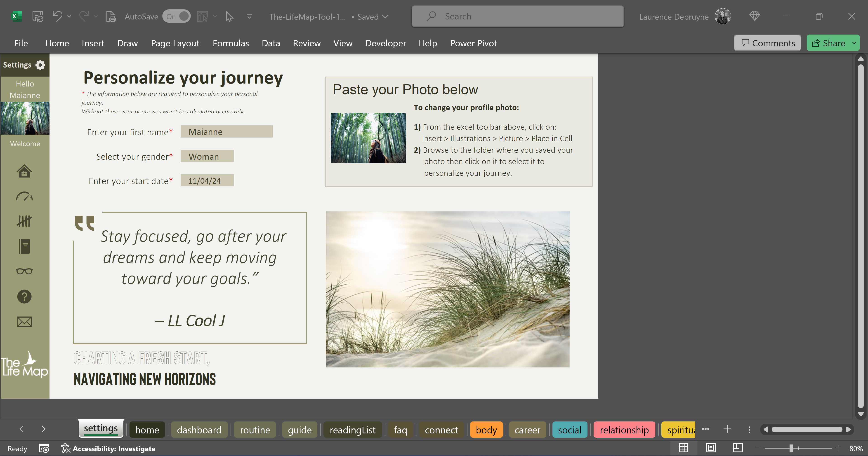This screenshot has height=456, width=868.
Task: Click the table form icon beside AutoSave
Action: pyautogui.click(x=203, y=16)
